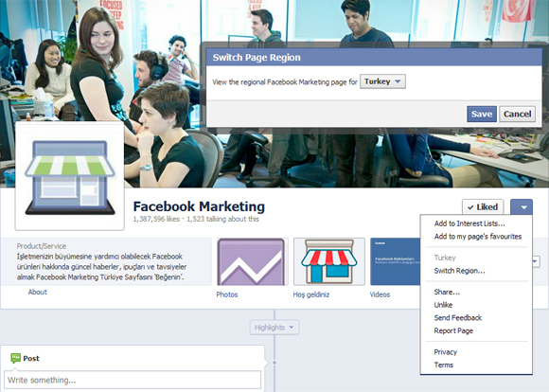549x392 pixels.
Task: Open the blue Videos thumbnail
Action: click(x=395, y=261)
